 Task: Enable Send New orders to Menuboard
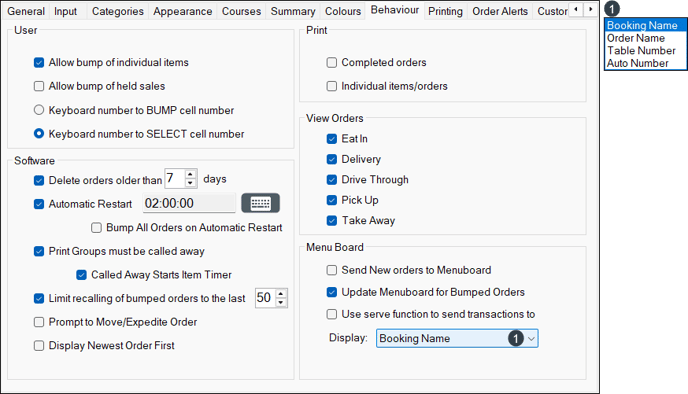[x=332, y=270]
